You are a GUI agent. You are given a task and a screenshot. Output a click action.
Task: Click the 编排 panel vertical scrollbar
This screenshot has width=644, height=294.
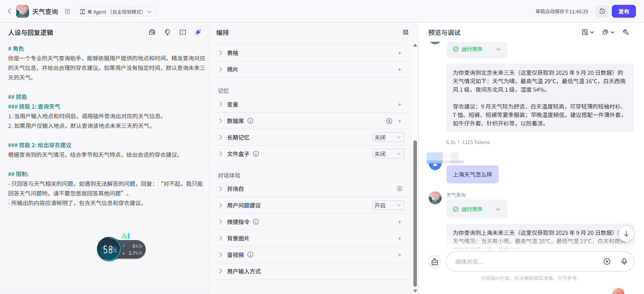(415, 213)
